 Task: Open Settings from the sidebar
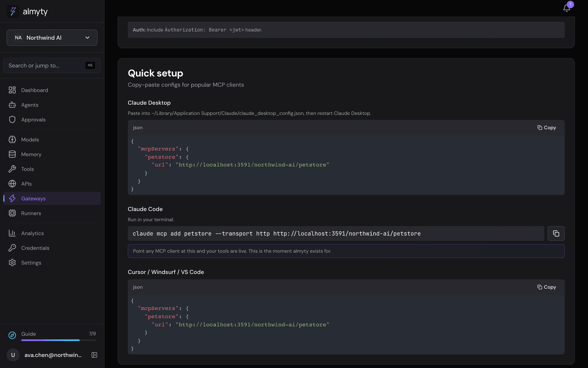click(x=52, y=263)
